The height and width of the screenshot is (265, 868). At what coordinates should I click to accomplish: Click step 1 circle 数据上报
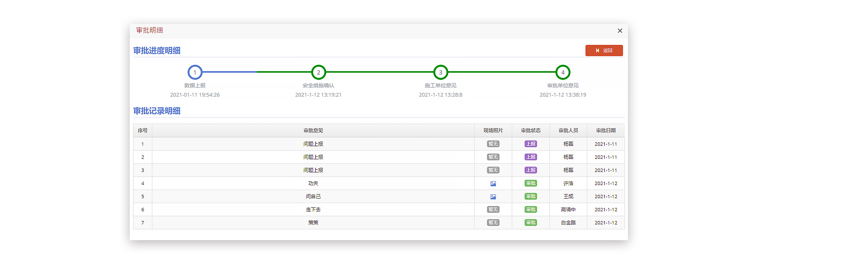tap(195, 72)
